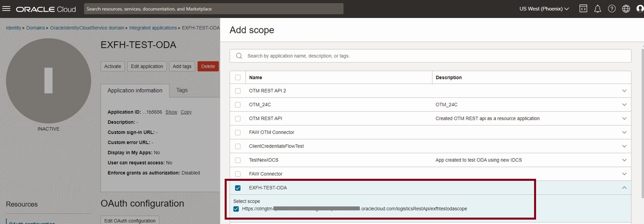Image resolution: width=644 pixels, height=224 pixels.
Task: Click the magnifier icon in scope search
Action: pyautogui.click(x=239, y=56)
